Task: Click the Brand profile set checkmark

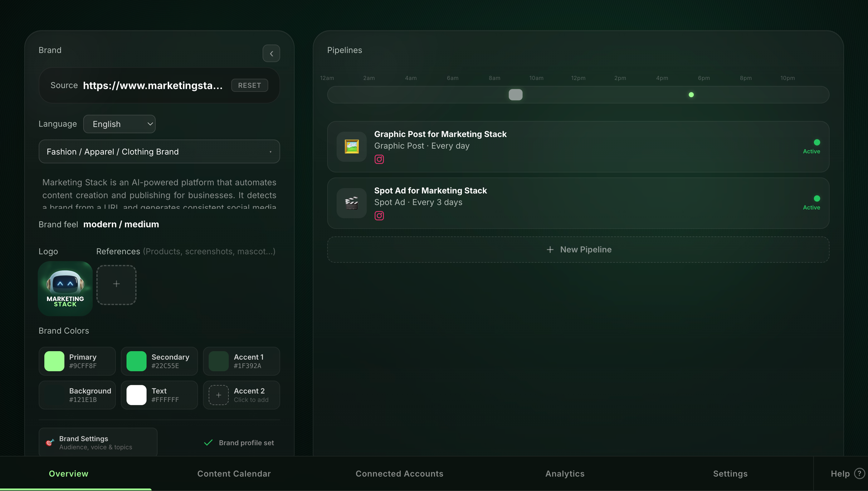Action: (208, 442)
